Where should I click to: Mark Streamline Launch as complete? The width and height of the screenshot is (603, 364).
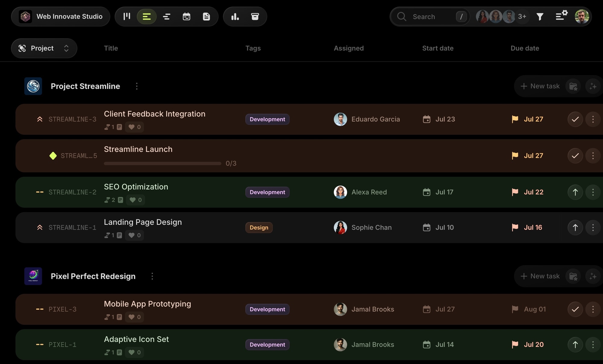coord(575,156)
